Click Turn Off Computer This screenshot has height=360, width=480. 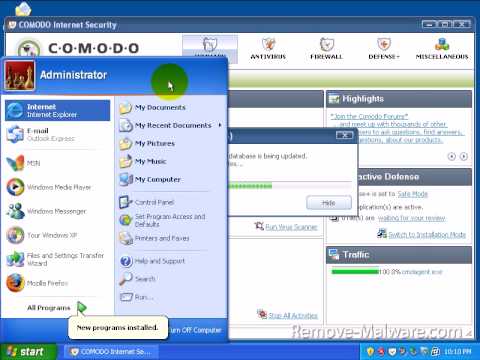point(195,330)
